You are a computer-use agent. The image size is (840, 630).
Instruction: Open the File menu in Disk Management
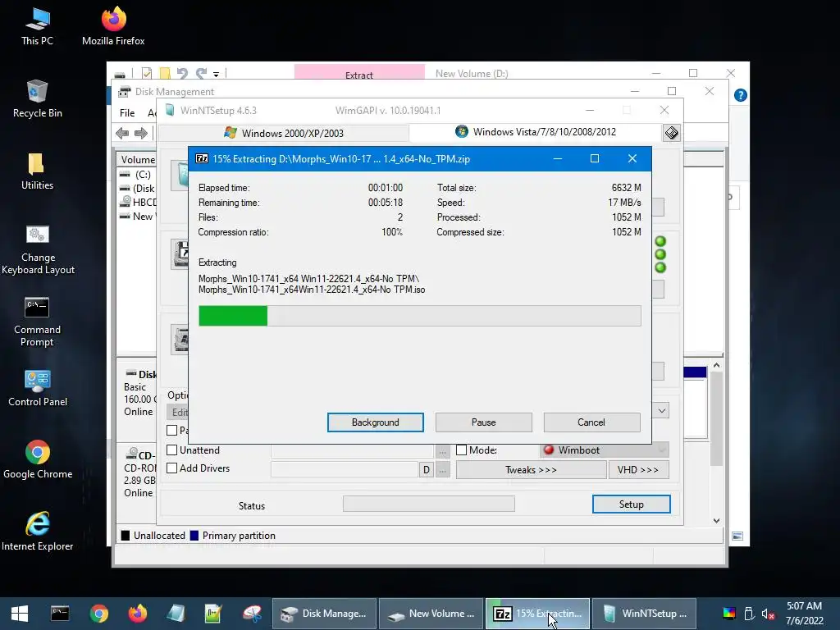pyautogui.click(x=127, y=113)
